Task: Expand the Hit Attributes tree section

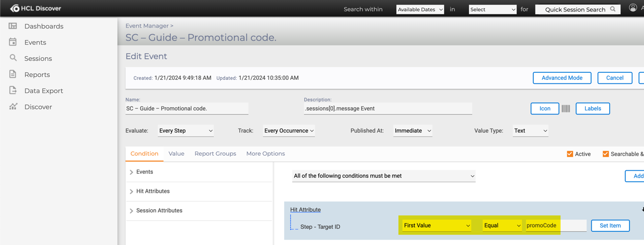Action: pos(132,191)
